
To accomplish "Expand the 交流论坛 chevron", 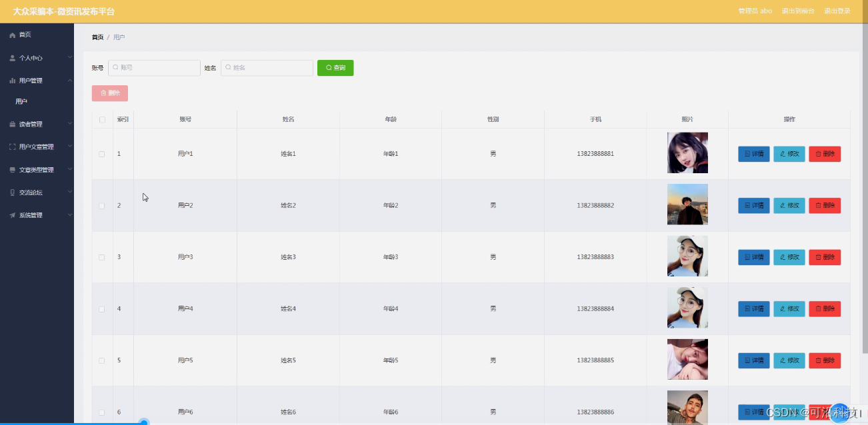I will click(x=69, y=193).
